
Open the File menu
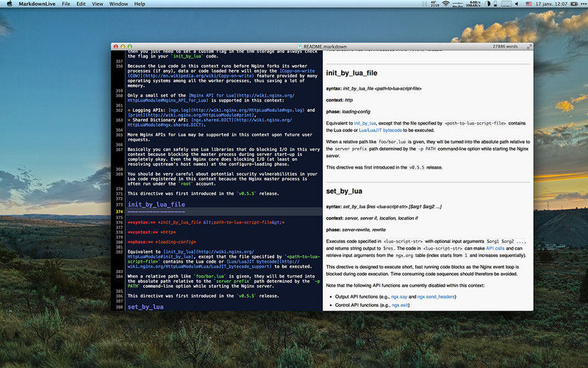coord(66,4)
